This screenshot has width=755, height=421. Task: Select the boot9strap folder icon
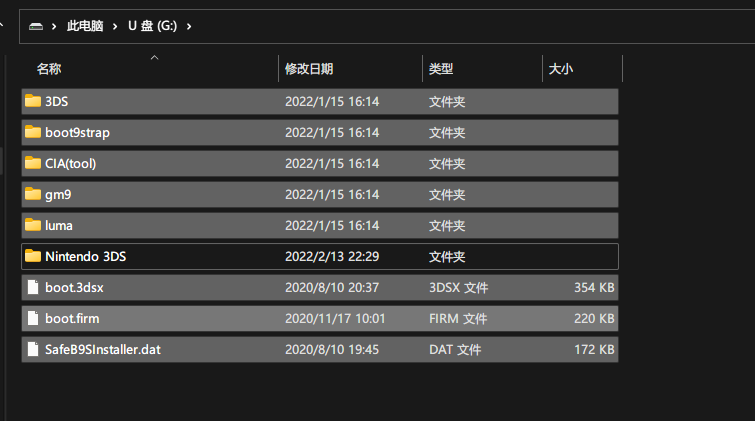pos(33,132)
